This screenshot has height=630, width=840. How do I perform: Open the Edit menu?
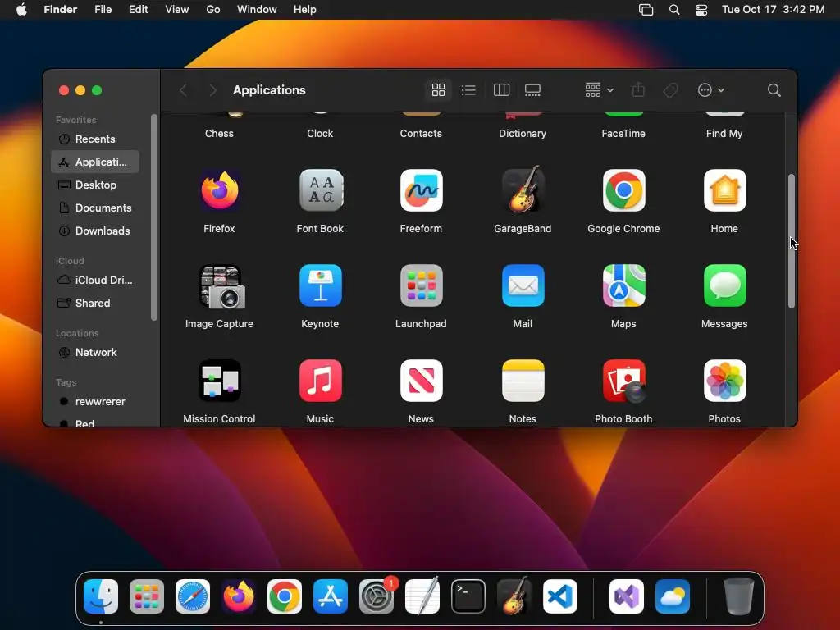[138, 10]
